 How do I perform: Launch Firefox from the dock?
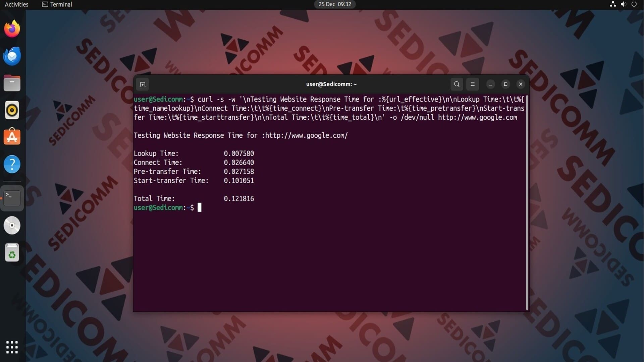coord(12,29)
